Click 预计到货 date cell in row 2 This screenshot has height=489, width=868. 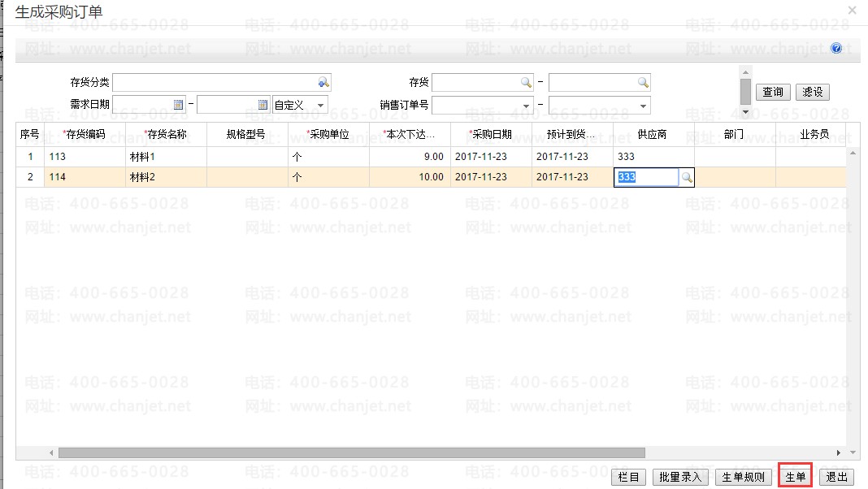(x=572, y=177)
